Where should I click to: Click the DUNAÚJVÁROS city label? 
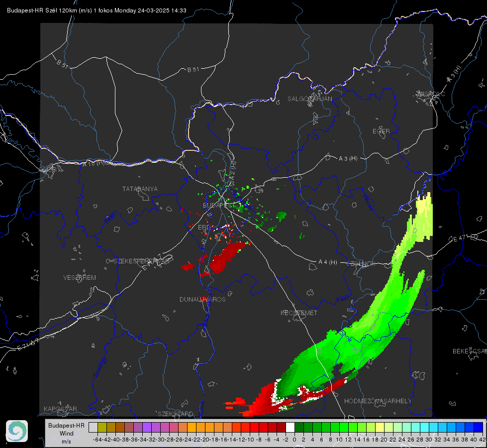(202, 299)
